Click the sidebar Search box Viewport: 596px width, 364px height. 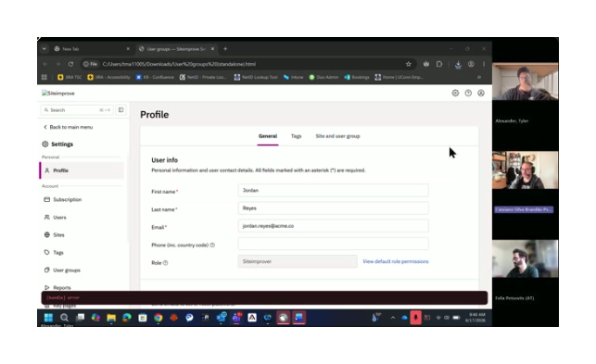pyautogui.click(x=76, y=110)
